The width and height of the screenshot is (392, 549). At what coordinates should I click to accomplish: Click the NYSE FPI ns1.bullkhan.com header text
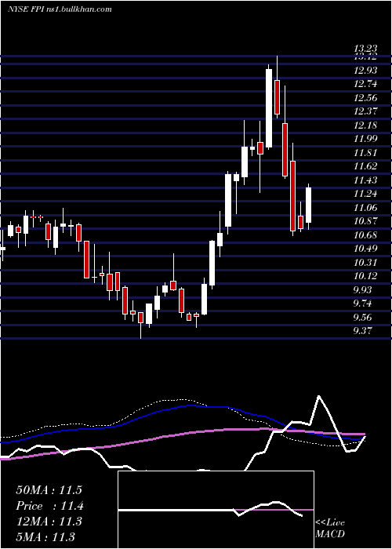60,9
